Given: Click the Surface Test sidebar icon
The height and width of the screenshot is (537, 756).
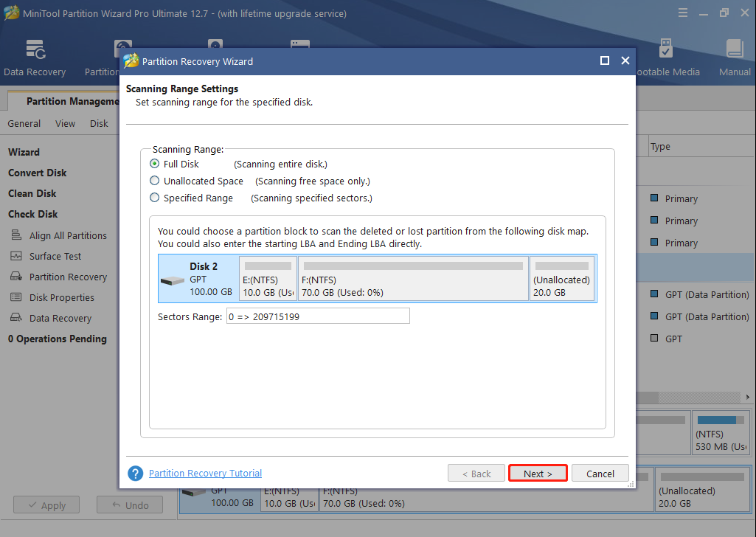Looking at the screenshot, I should click(x=16, y=256).
